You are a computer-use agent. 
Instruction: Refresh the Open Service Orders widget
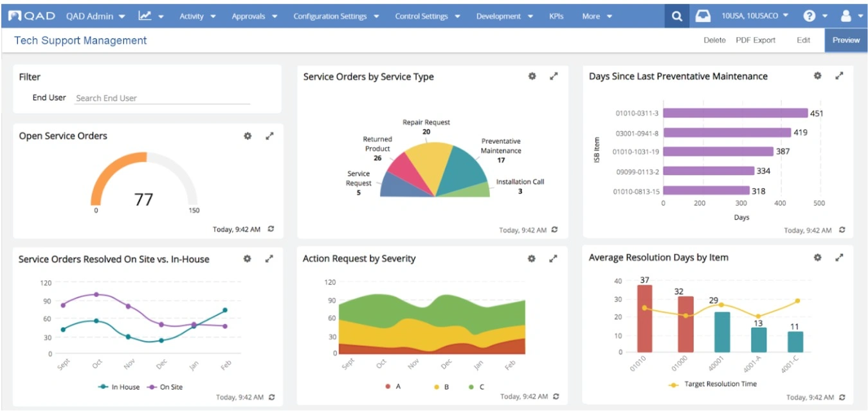(271, 229)
